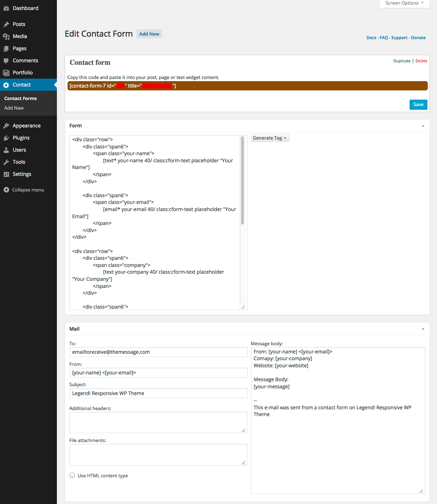Click the Contact form title heading

pyautogui.click(x=90, y=63)
